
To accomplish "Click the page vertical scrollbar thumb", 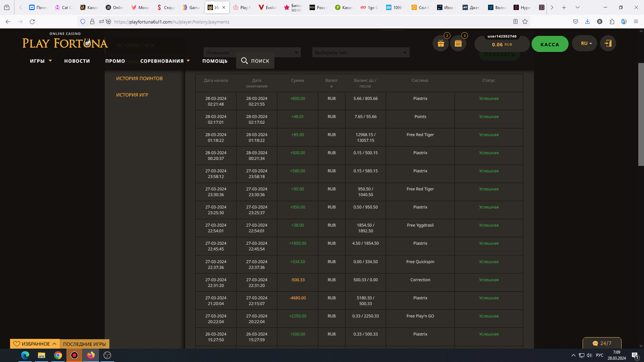I will 641,114.
